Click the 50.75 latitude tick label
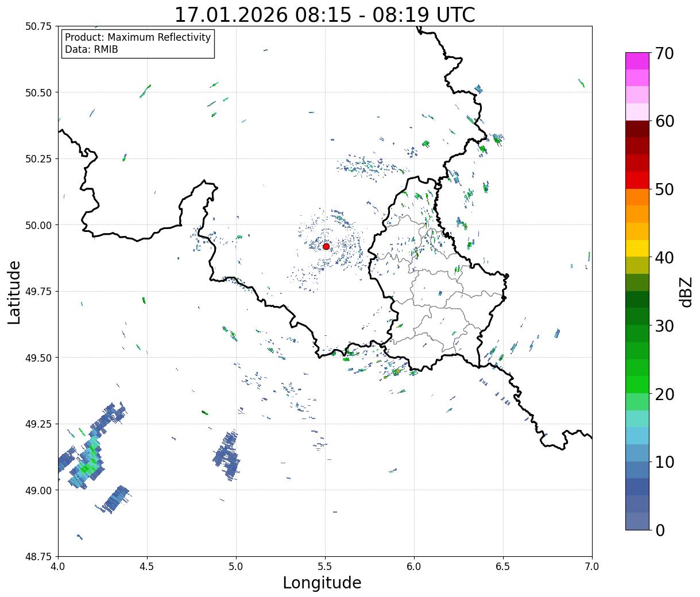Viewport: 700px width, 597px height. pyautogui.click(x=38, y=26)
